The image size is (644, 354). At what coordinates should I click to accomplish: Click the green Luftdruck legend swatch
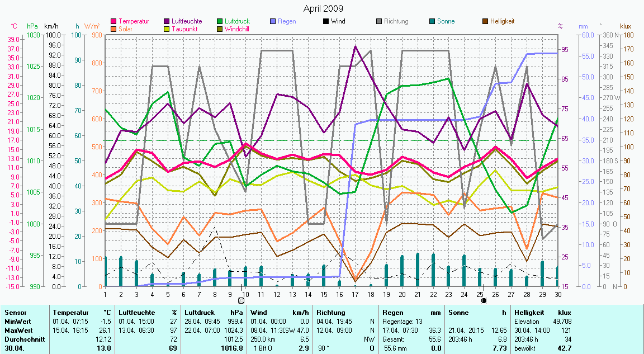[220, 22]
